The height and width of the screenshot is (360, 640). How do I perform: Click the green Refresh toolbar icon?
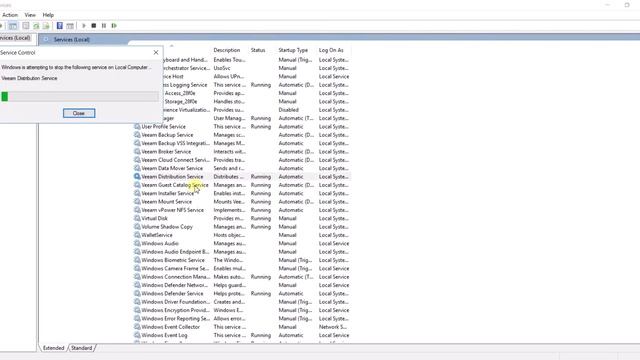36,26
